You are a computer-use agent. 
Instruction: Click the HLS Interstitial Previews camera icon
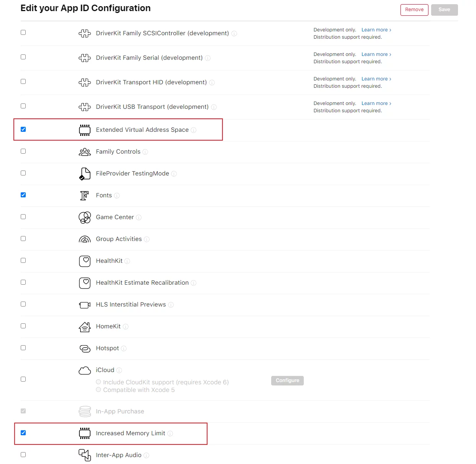pos(84,305)
